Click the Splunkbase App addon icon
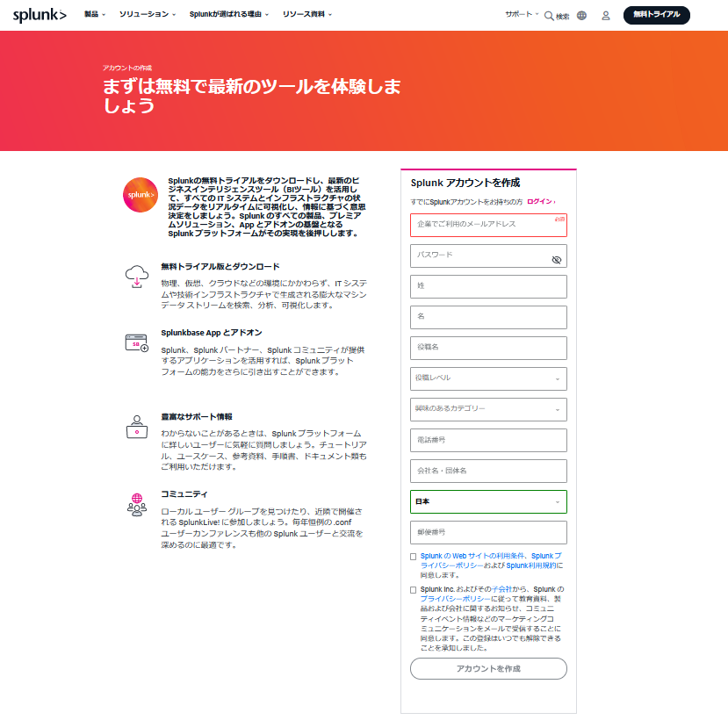 point(137,343)
